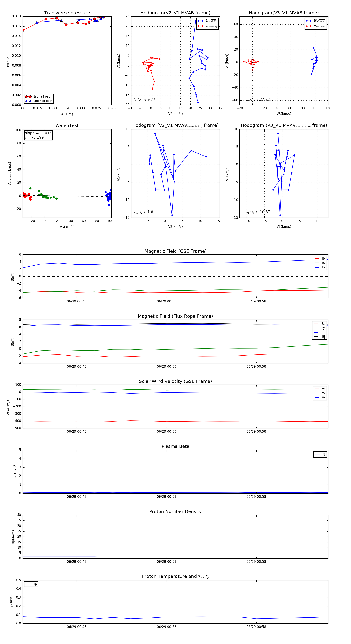Click the 'slope = -0.015' annotation box
Viewport: 351px width, 644px height.
tap(38, 135)
